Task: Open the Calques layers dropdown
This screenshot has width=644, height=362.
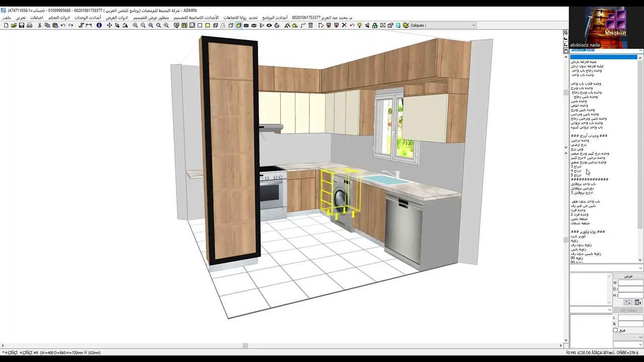Action: tap(443, 25)
